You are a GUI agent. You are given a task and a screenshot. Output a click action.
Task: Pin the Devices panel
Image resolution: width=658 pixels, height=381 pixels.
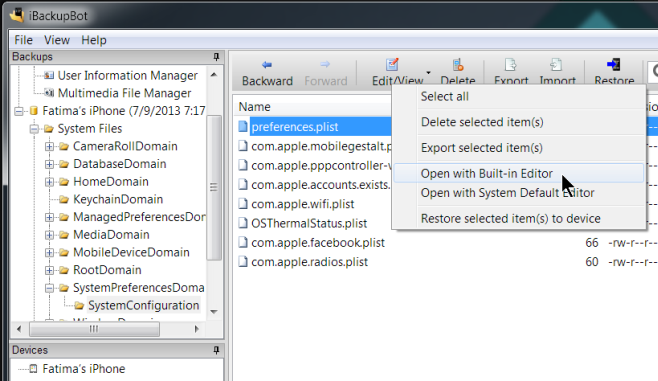216,350
